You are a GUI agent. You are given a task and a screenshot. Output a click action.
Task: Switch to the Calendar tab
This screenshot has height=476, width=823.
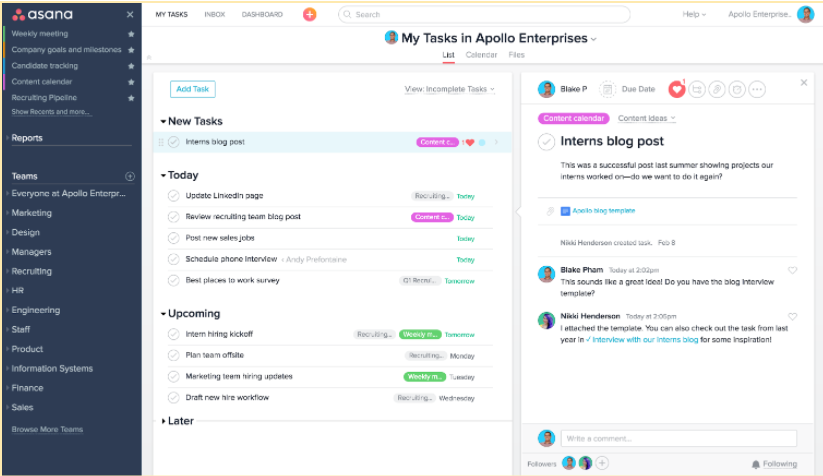(x=481, y=55)
